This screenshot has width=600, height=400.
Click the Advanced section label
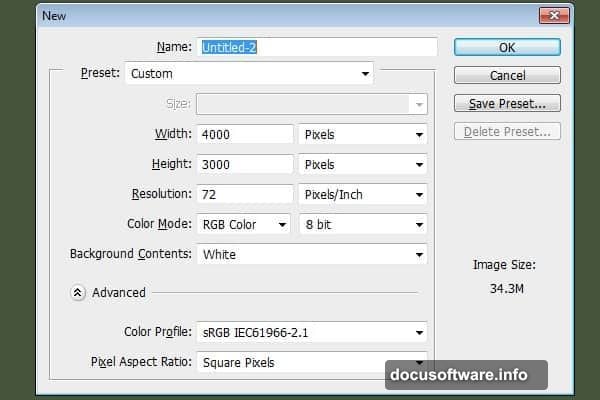pyautogui.click(x=119, y=293)
